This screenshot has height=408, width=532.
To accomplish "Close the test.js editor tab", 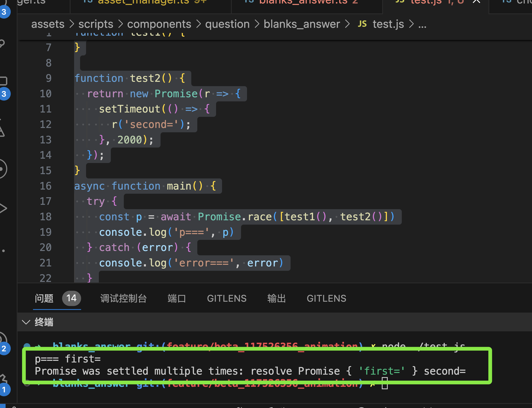I will 476,2.
